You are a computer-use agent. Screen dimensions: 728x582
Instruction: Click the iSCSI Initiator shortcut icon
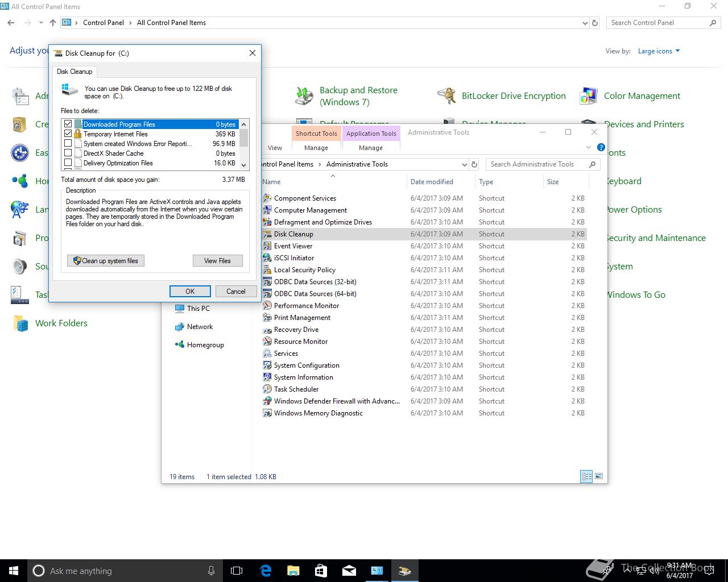[267, 258]
